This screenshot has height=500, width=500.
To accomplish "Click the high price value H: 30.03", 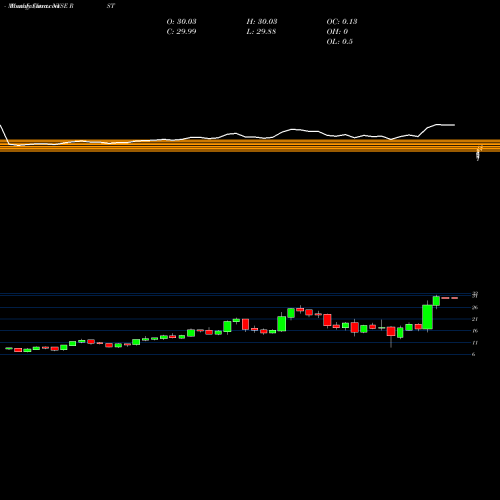I will tap(262, 22).
